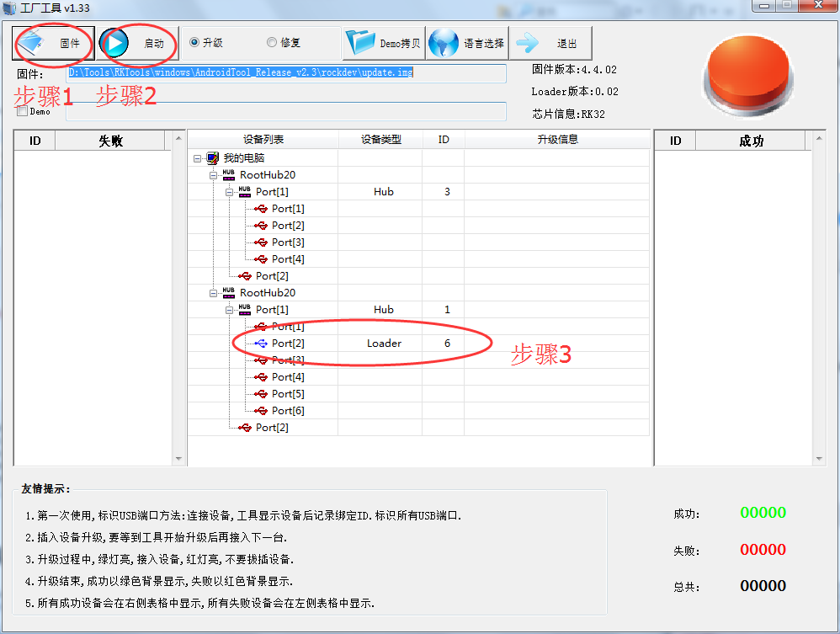This screenshot has height=634, width=840.
Task: Click the 设备类型 column header
Action: (x=380, y=140)
